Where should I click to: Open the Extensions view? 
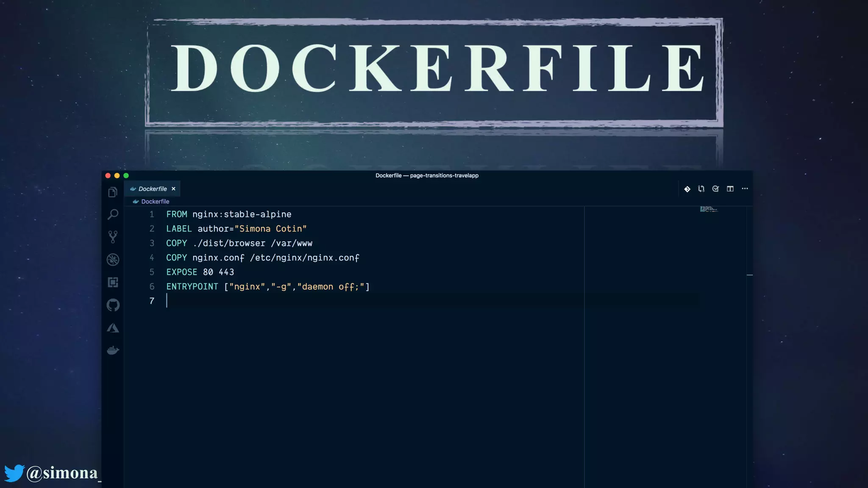pos(113,282)
